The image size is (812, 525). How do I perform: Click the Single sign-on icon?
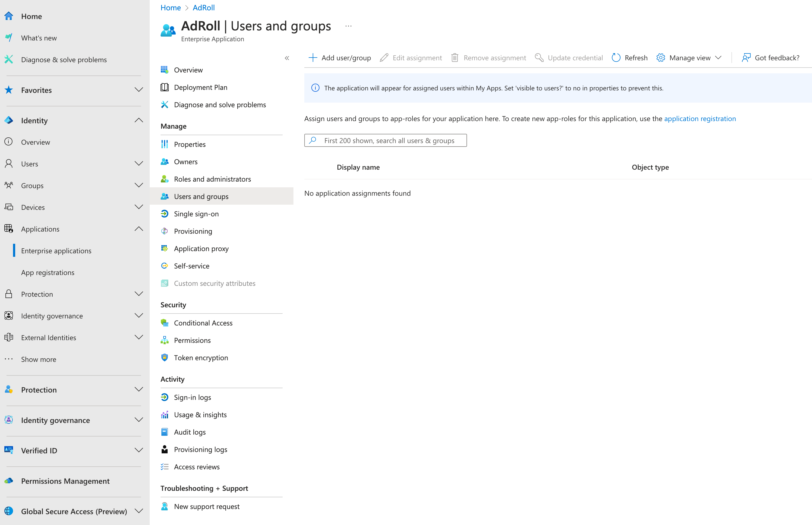[x=165, y=214]
